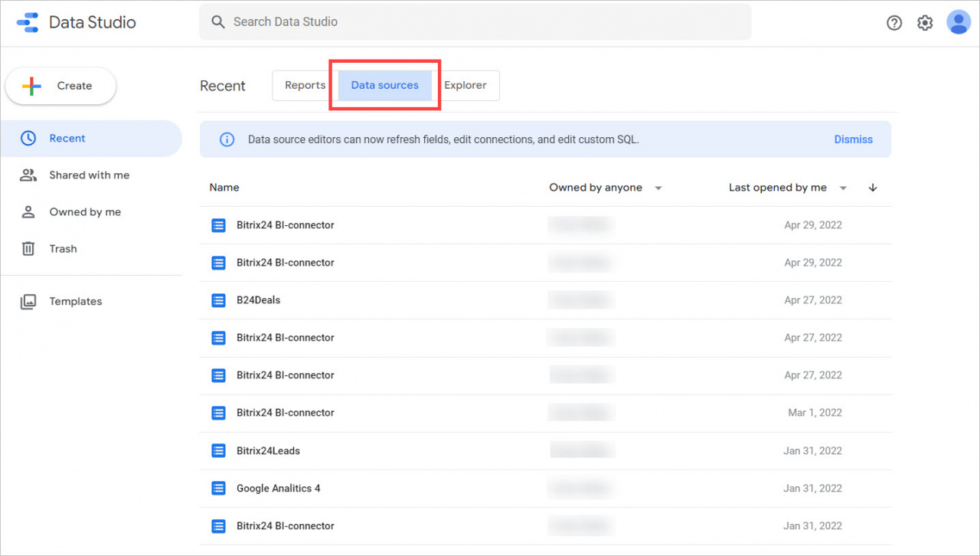Click the Create button

60,87
